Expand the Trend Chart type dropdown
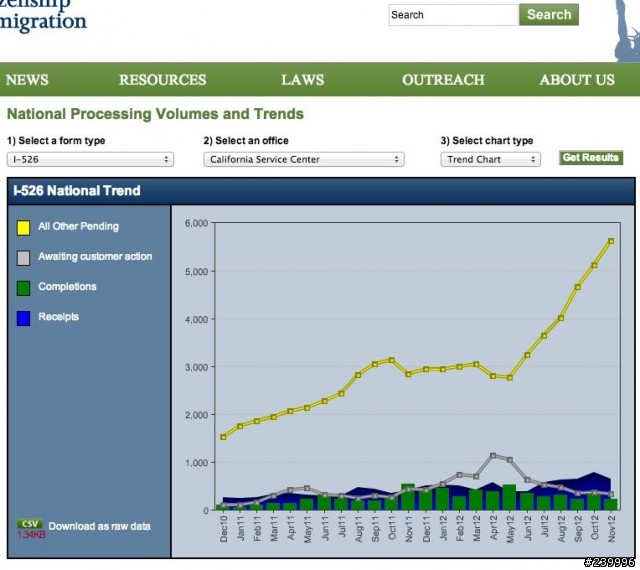The image size is (640, 570). point(490,159)
